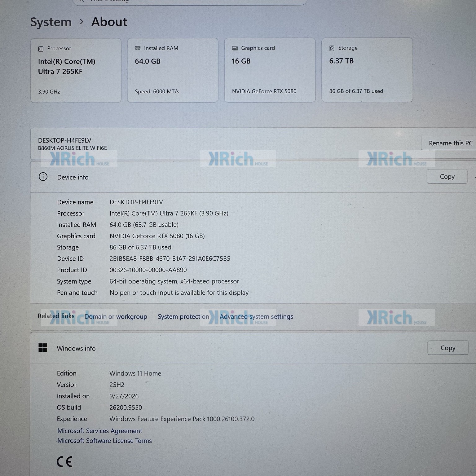
Task: Go back to System breadcrumb
Action: tap(51, 22)
